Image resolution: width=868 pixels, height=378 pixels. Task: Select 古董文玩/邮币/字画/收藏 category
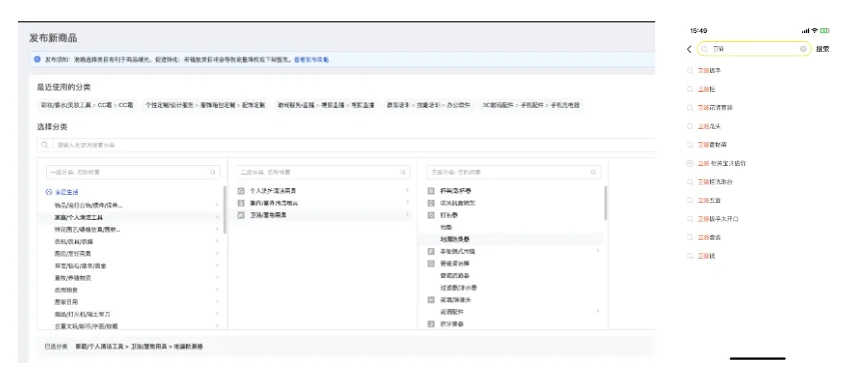[x=86, y=326]
